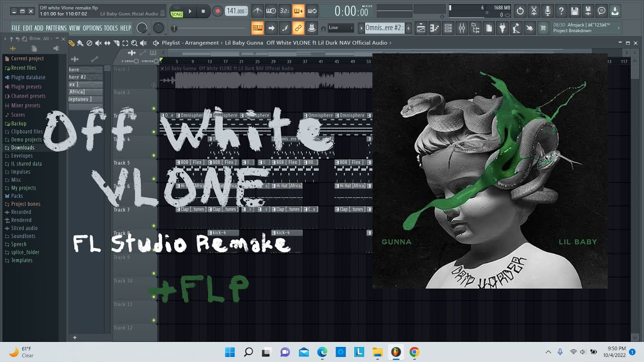644x362 pixels.
Task: Open the TOOLS menu
Action: pyautogui.click(x=111, y=28)
